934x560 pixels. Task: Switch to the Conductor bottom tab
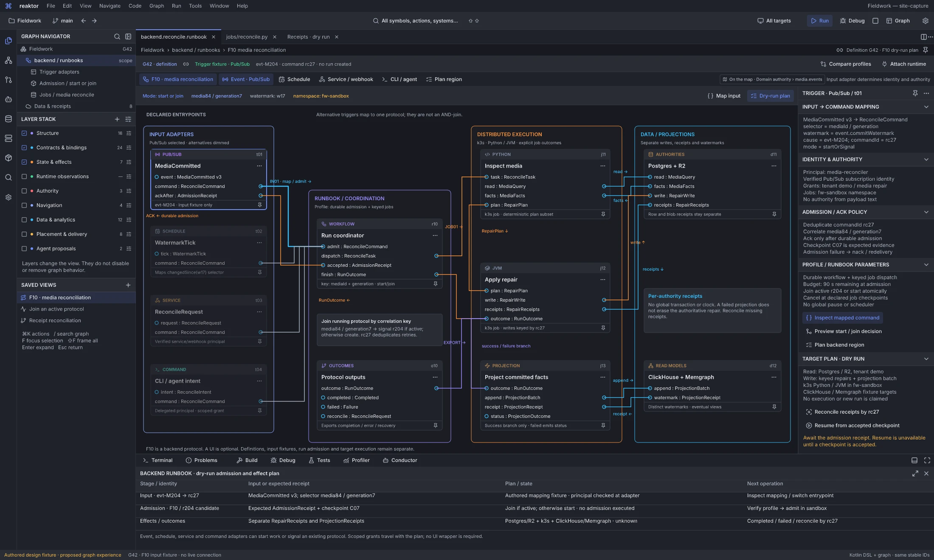click(x=400, y=460)
